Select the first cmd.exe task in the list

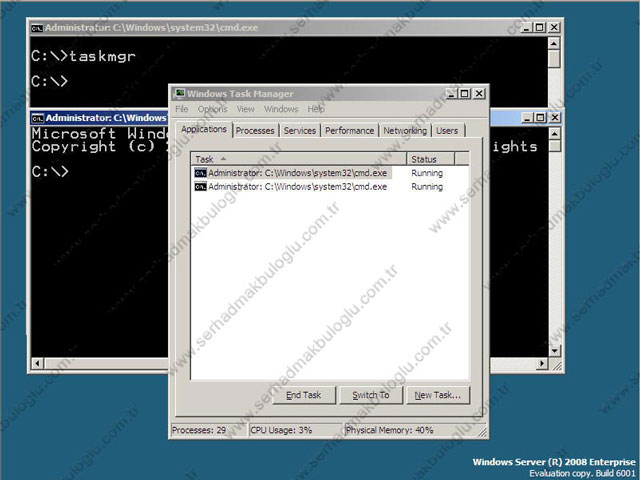pos(293,173)
